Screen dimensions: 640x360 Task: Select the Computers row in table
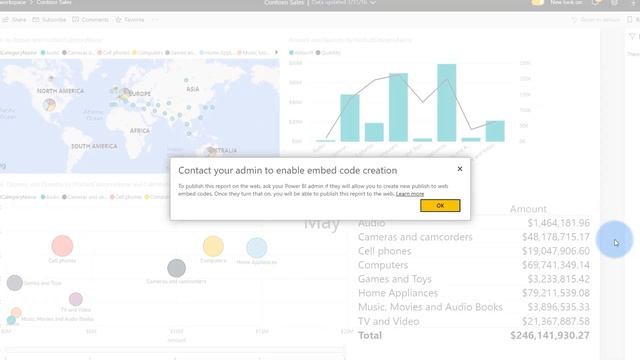(474, 265)
